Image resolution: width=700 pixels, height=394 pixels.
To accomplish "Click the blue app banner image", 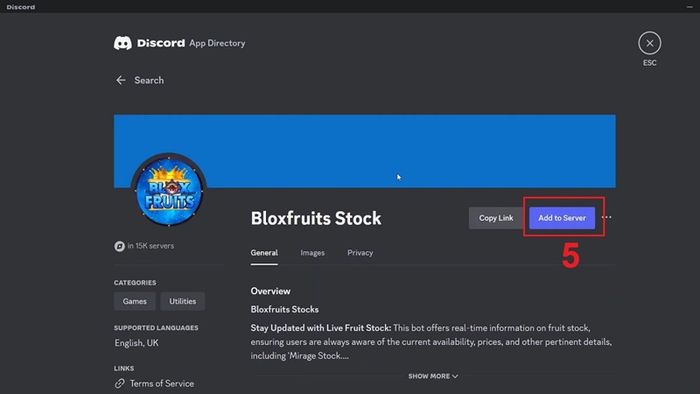I will coord(365,151).
